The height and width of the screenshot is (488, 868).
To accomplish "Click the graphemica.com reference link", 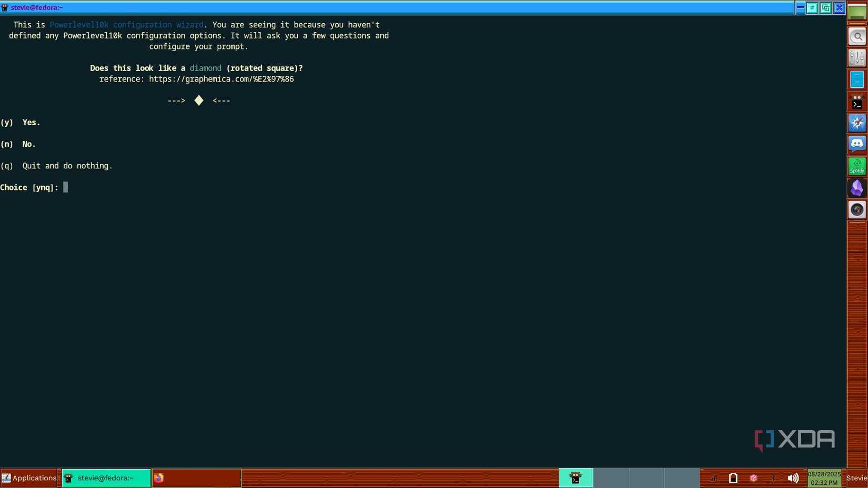I will click(221, 79).
